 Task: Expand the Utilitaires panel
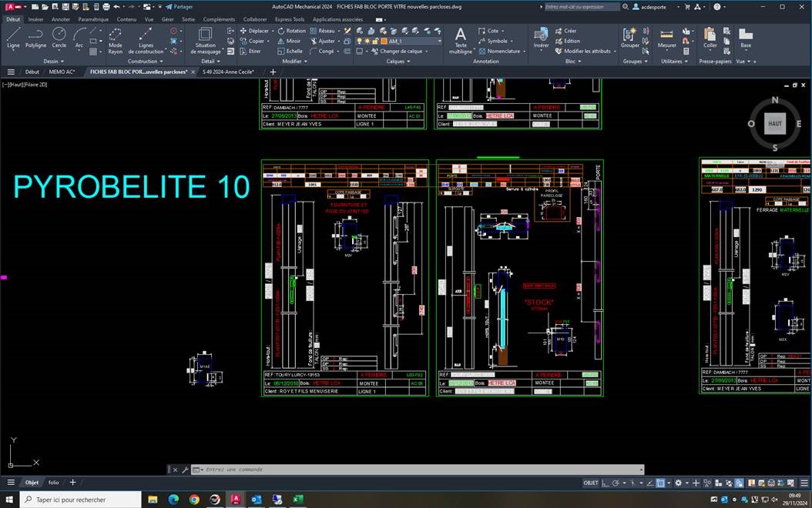(674, 61)
